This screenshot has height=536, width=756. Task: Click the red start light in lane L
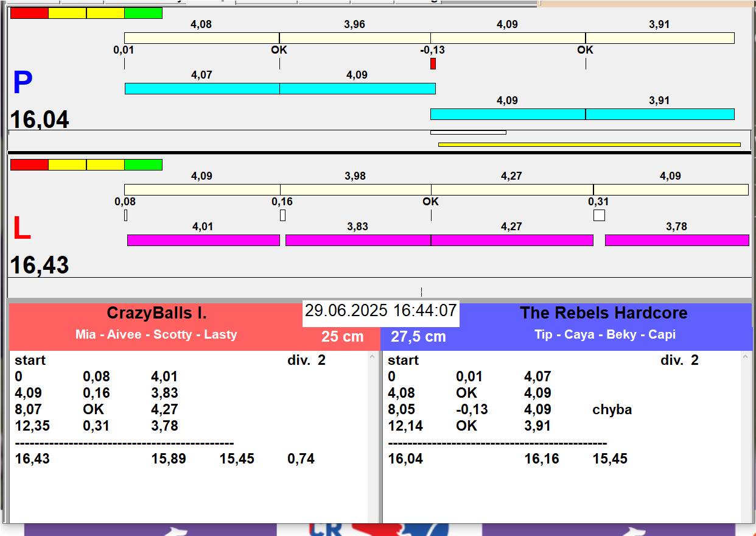coord(29,165)
